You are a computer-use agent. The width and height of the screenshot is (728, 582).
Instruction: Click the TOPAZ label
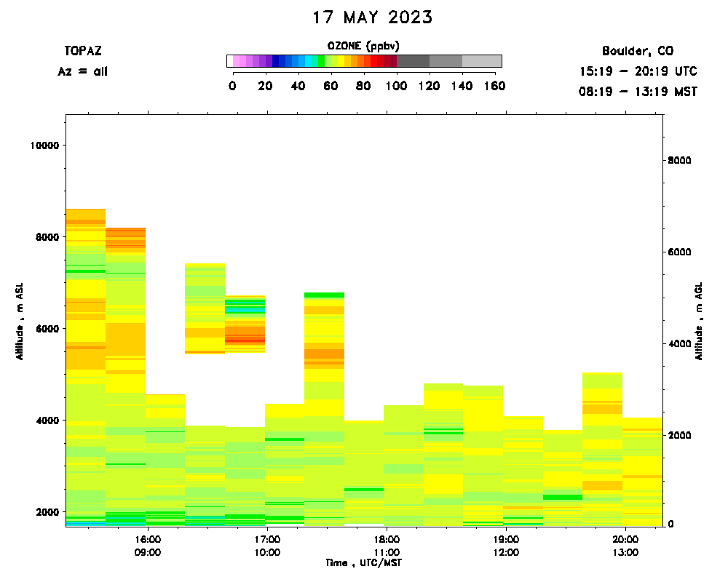pos(83,51)
